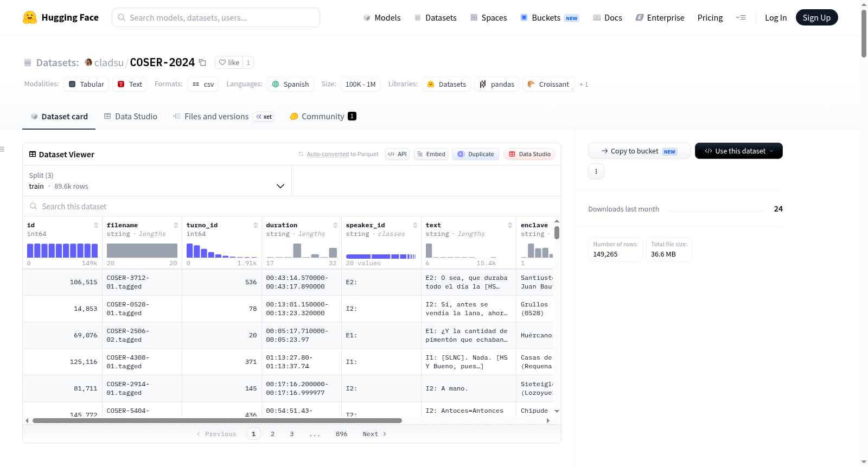Copy dataset name with copy icon
Viewport: 868px width, 467px height.
tap(202, 62)
